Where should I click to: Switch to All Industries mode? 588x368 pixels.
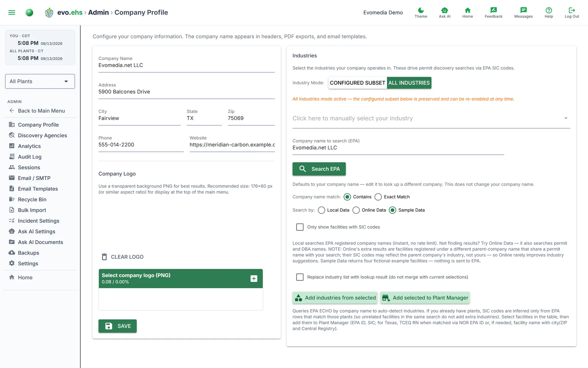(409, 83)
